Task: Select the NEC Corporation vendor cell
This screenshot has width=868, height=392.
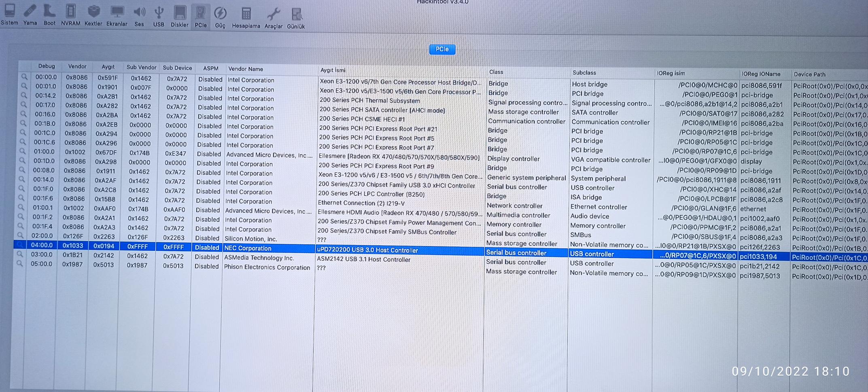Action: tap(248, 248)
